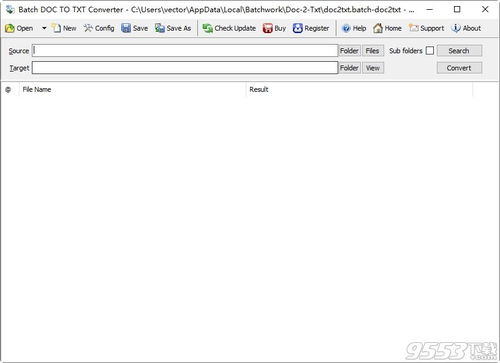Click into the Target path field
The image size is (500, 363).
pos(185,68)
